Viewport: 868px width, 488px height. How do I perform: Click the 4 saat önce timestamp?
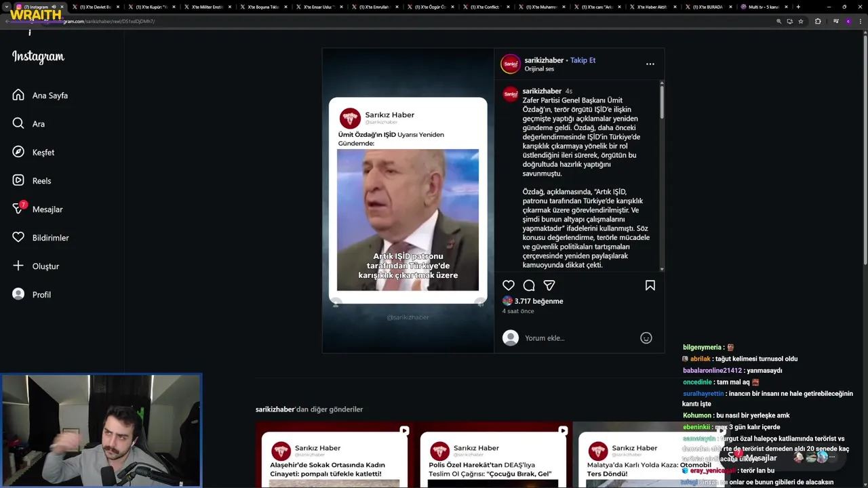(518, 311)
